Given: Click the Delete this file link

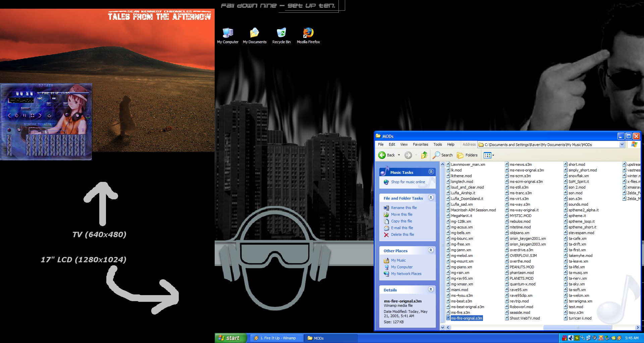Looking at the screenshot, I should 402,234.
